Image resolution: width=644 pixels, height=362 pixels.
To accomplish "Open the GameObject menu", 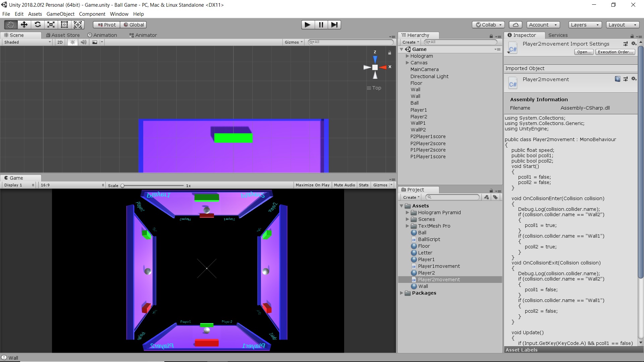I will point(60,14).
